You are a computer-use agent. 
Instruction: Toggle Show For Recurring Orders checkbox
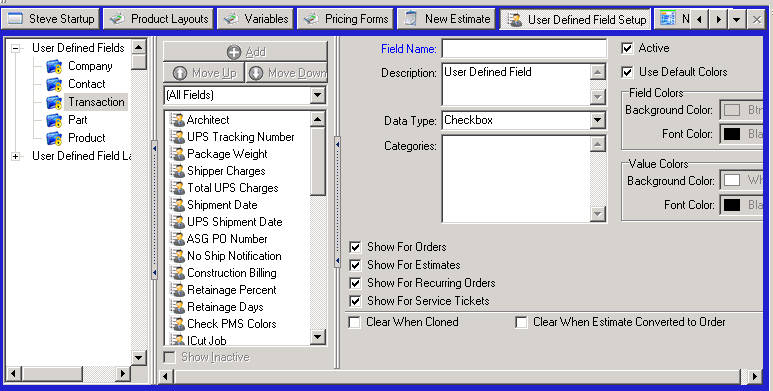coord(355,283)
